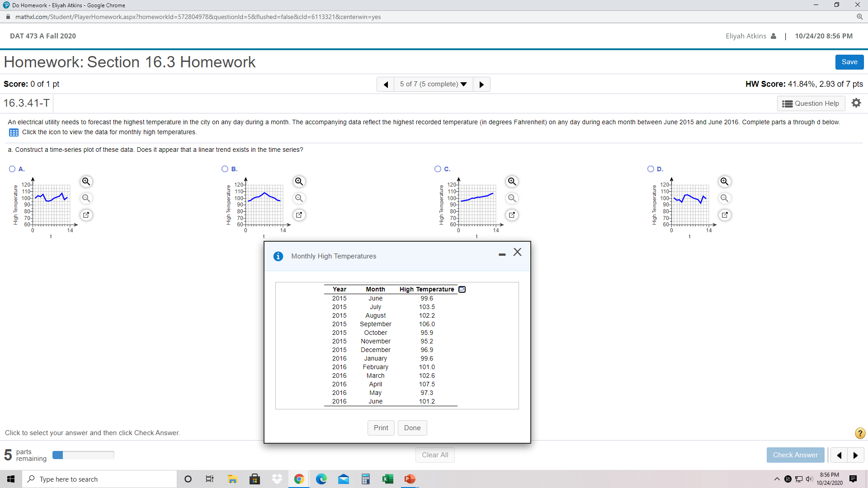Click the yellow help question mark icon

860,433
